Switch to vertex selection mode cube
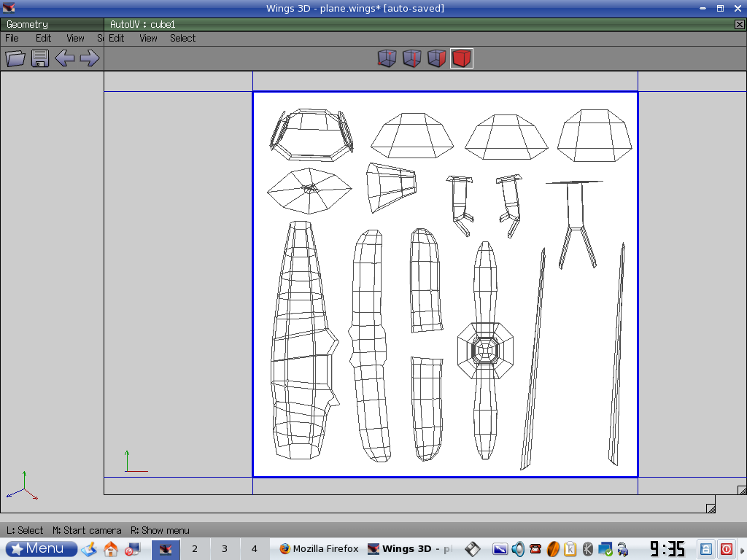This screenshot has height=560, width=747. tap(387, 58)
